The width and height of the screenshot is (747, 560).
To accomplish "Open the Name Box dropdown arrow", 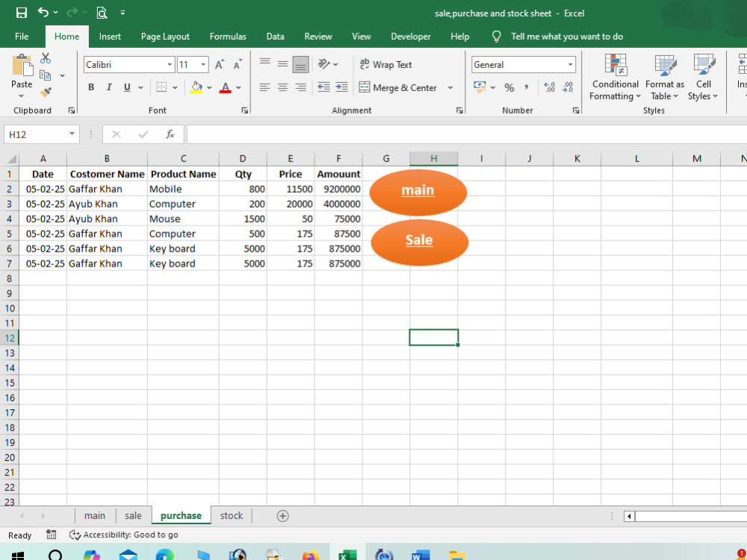I will pos(72,134).
